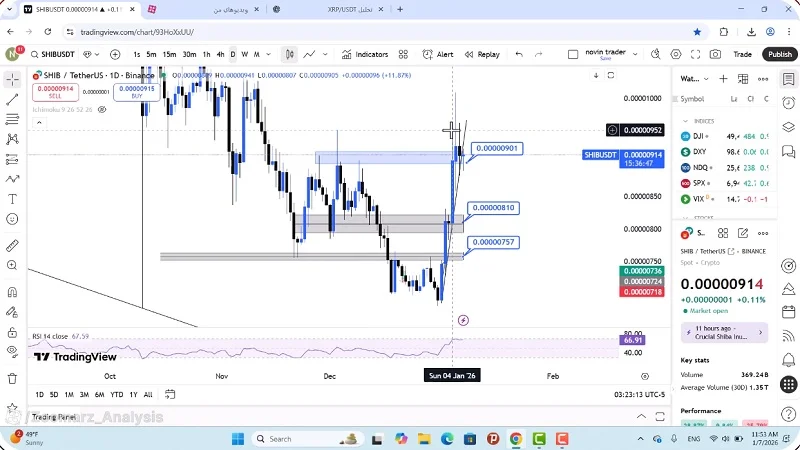Image resolution: width=800 pixels, height=450 pixels.
Task: Open the Alerts clock icon in right sidebar
Action: click(788, 103)
